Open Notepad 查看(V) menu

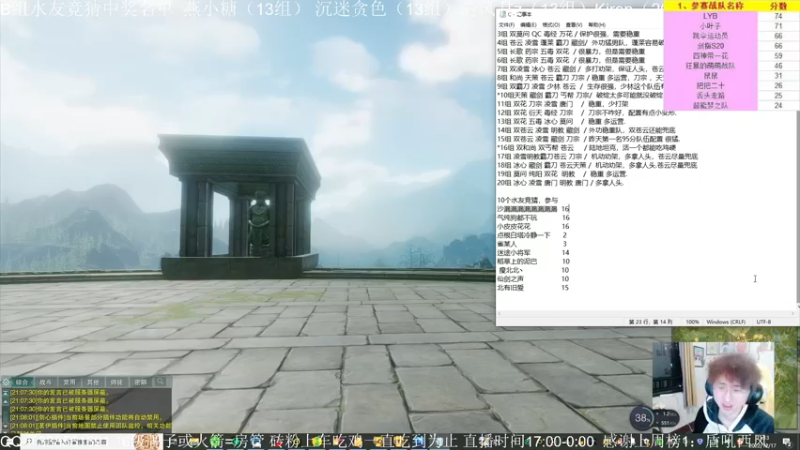pyautogui.click(x=574, y=24)
